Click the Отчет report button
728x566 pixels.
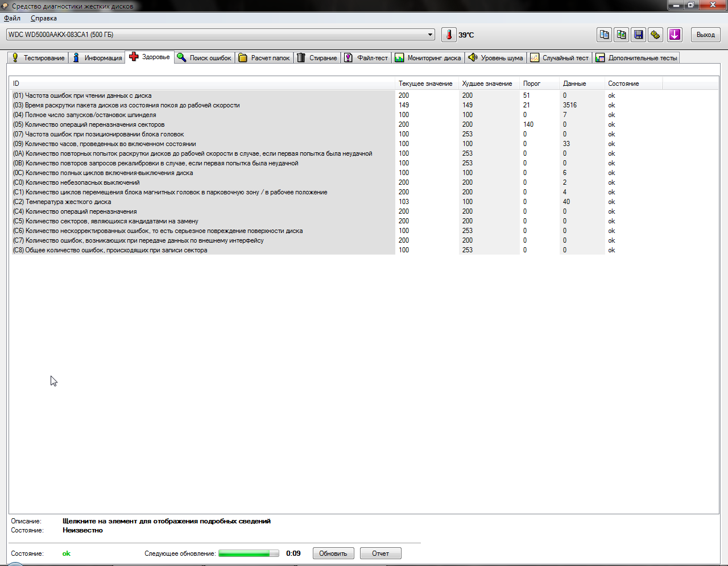380,553
